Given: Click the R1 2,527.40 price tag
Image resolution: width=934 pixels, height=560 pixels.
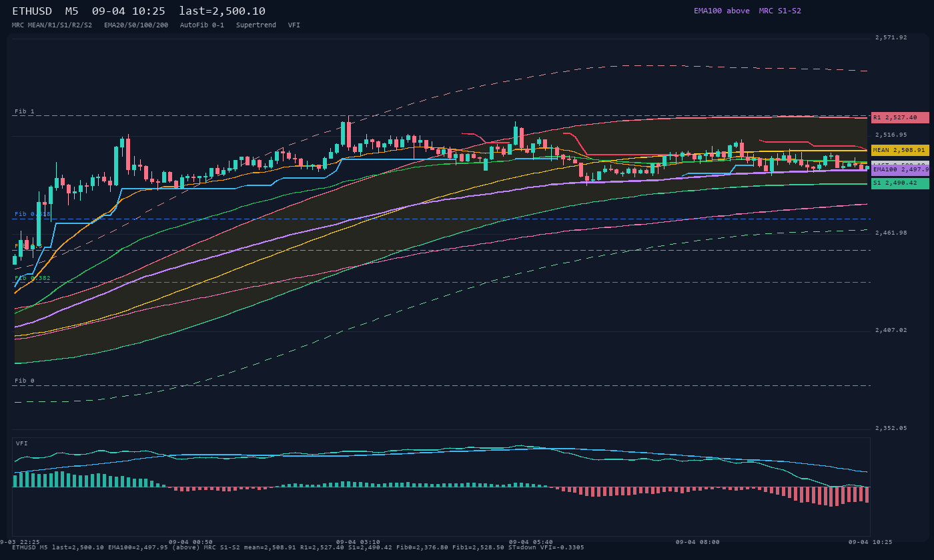Looking at the screenshot, I should click(900, 117).
